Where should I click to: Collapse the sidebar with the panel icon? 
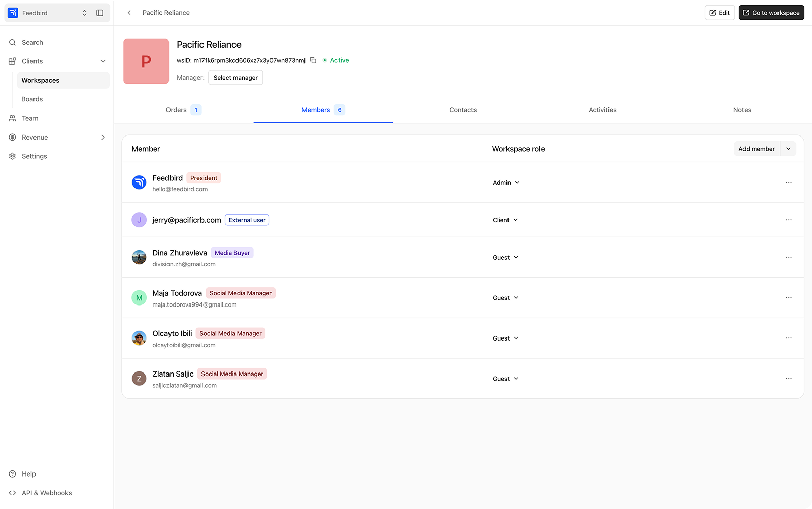coord(100,13)
